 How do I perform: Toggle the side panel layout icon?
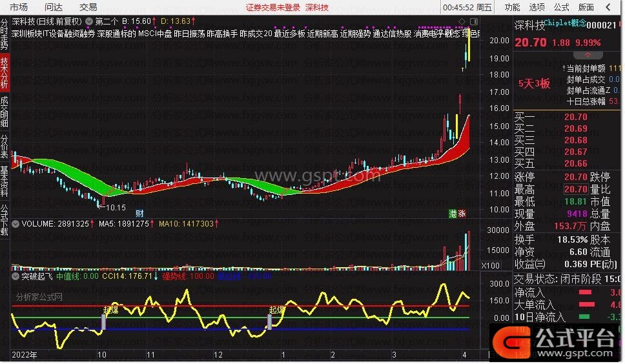474,21
